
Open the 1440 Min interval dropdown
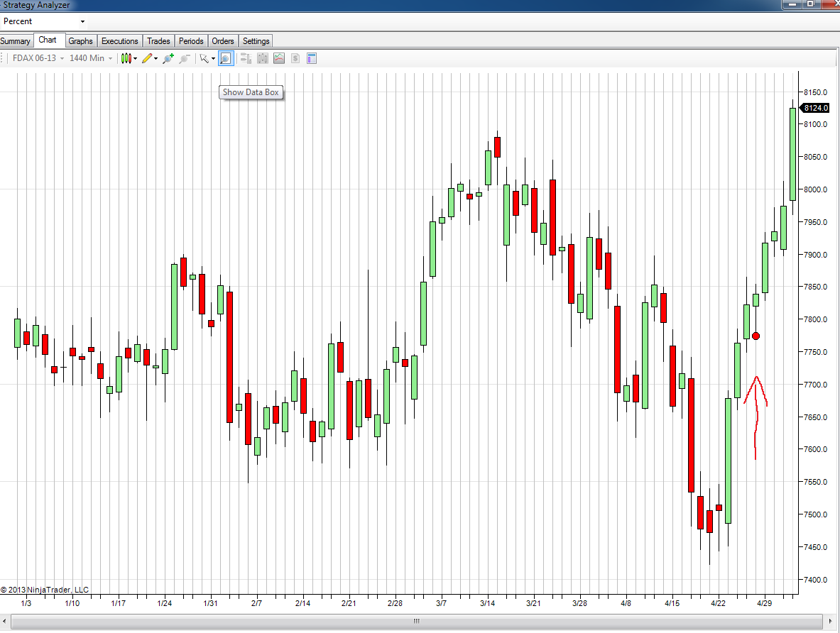click(x=91, y=58)
